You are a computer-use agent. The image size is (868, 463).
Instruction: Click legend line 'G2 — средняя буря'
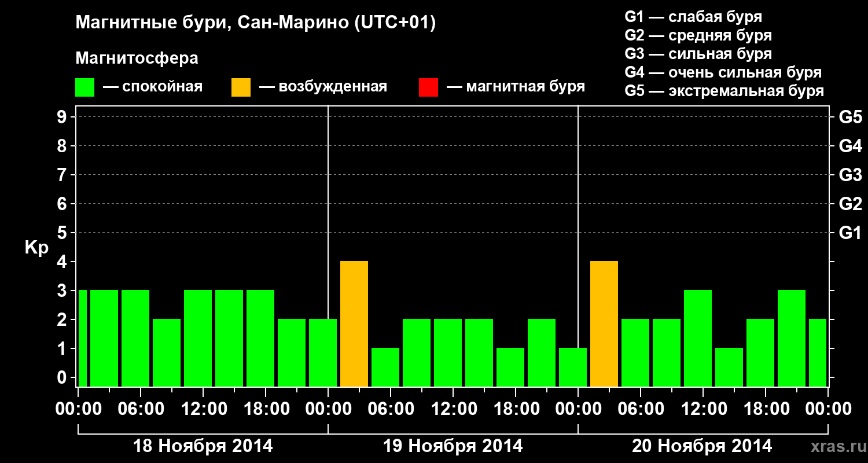[x=698, y=35]
